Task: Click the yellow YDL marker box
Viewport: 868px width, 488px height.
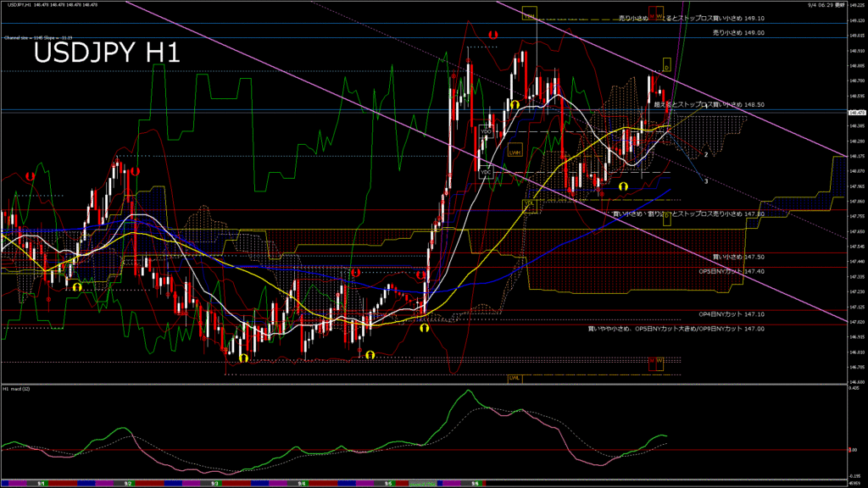Action: pos(529,203)
